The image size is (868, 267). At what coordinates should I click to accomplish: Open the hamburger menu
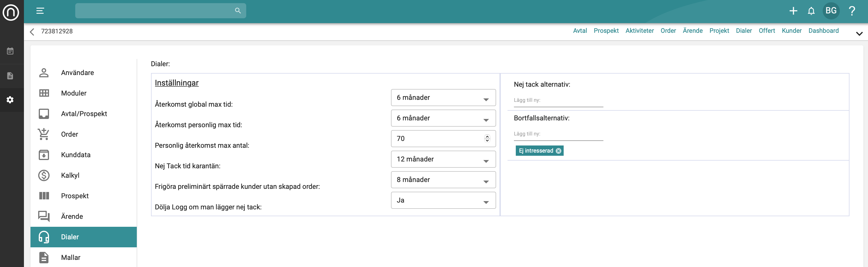[x=40, y=11]
